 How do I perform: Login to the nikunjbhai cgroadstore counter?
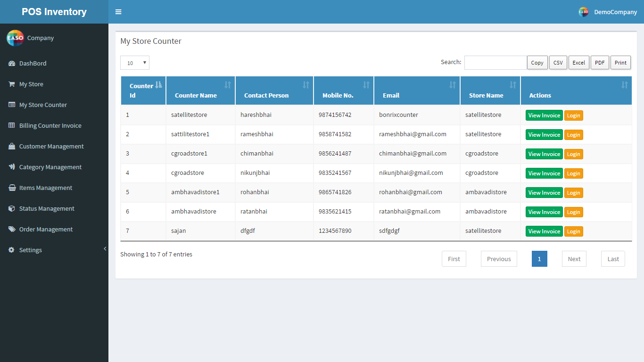pyautogui.click(x=574, y=173)
